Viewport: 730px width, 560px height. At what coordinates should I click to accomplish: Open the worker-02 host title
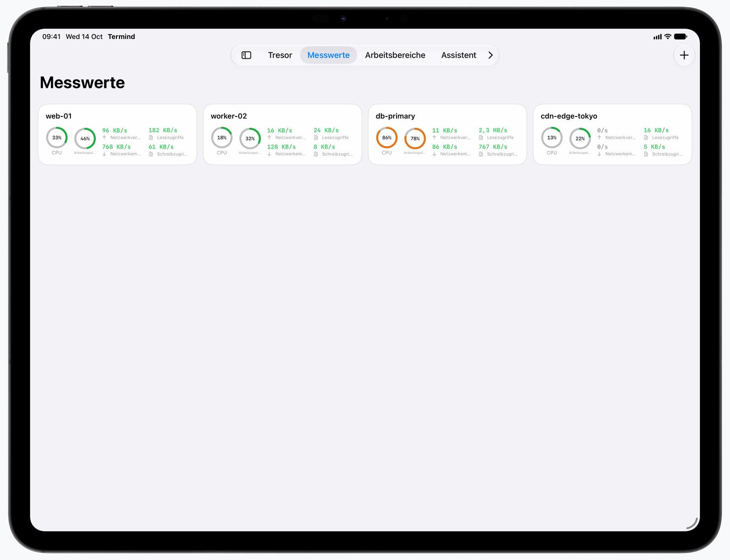click(x=229, y=116)
